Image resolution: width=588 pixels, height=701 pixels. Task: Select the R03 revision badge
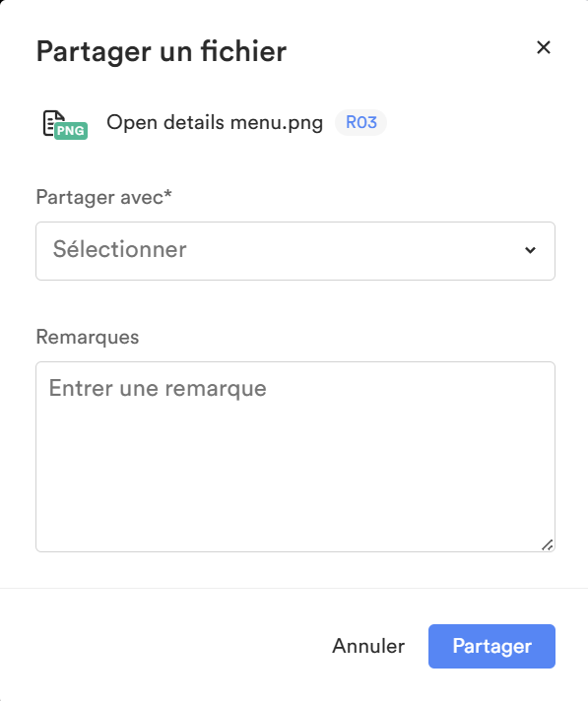(360, 122)
